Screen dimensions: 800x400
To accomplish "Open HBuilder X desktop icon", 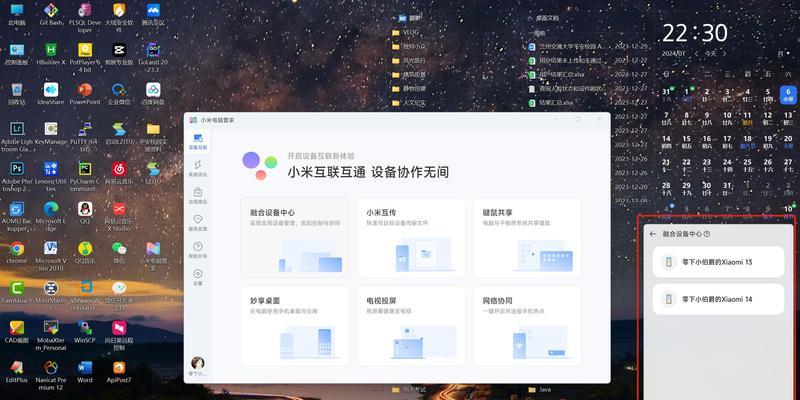I will (51, 55).
